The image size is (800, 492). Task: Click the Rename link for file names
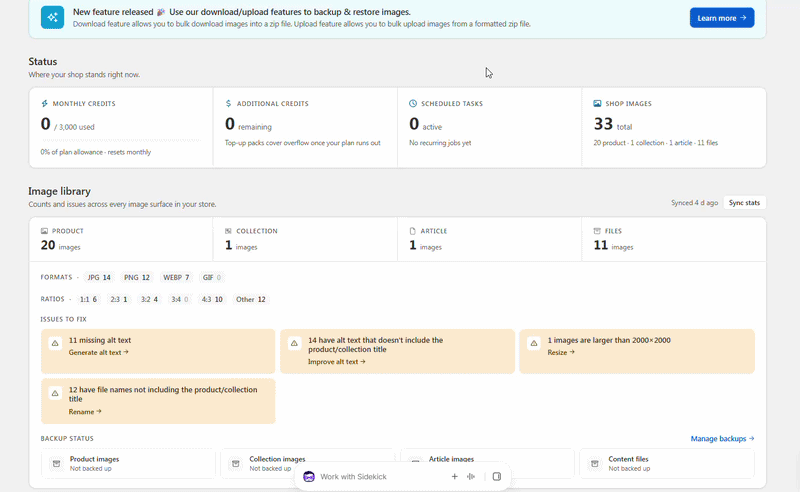(x=85, y=412)
